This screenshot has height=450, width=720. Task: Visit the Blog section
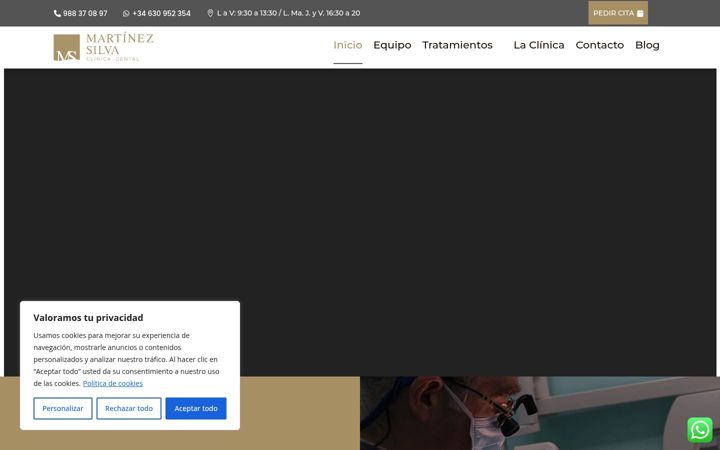coord(647,45)
